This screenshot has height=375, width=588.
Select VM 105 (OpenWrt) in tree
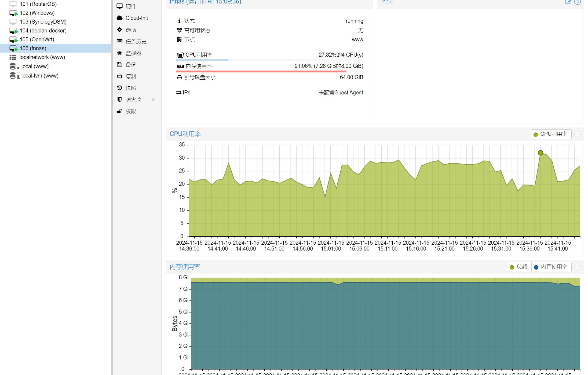37,39
